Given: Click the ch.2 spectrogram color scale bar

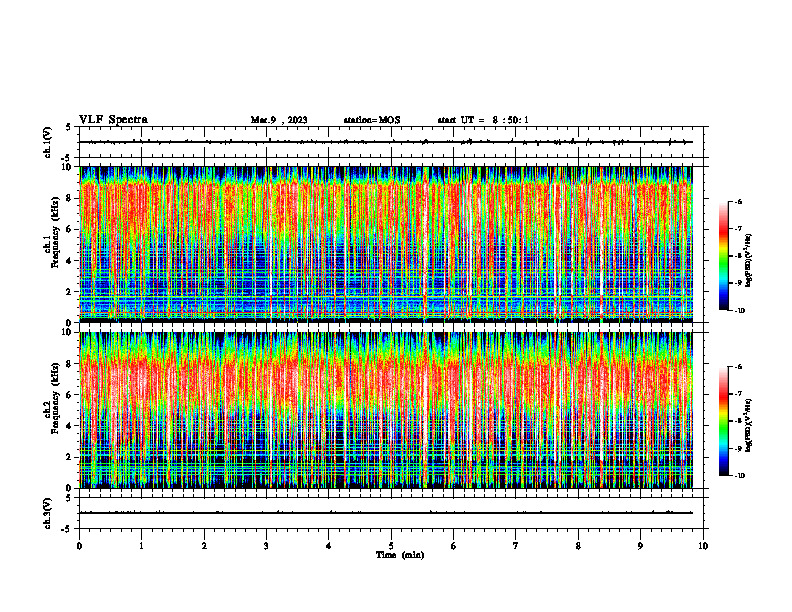Looking at the screenshot, I should click(723, 421).
